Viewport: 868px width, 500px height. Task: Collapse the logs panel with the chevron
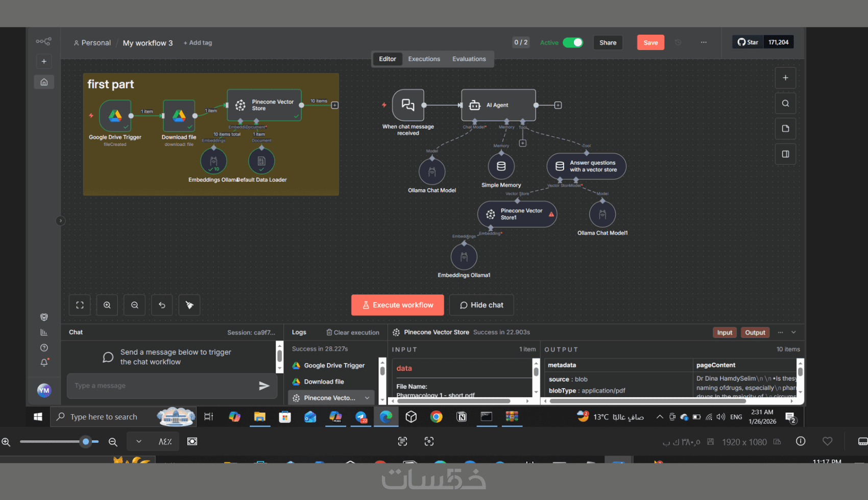(x=793, y=332)
